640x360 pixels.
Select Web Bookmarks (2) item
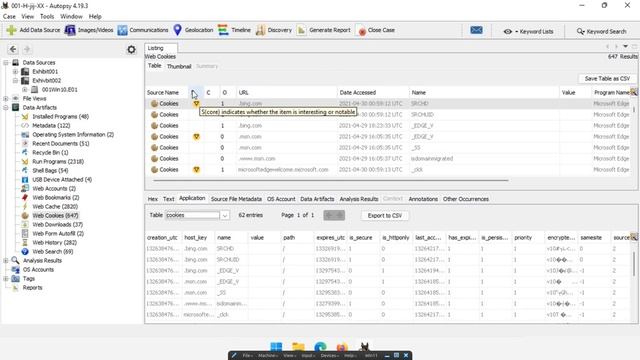tap(56, 198)
